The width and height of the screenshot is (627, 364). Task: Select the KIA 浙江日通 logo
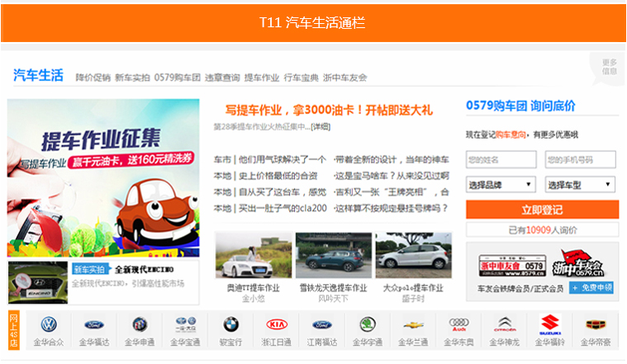(276, 324)
